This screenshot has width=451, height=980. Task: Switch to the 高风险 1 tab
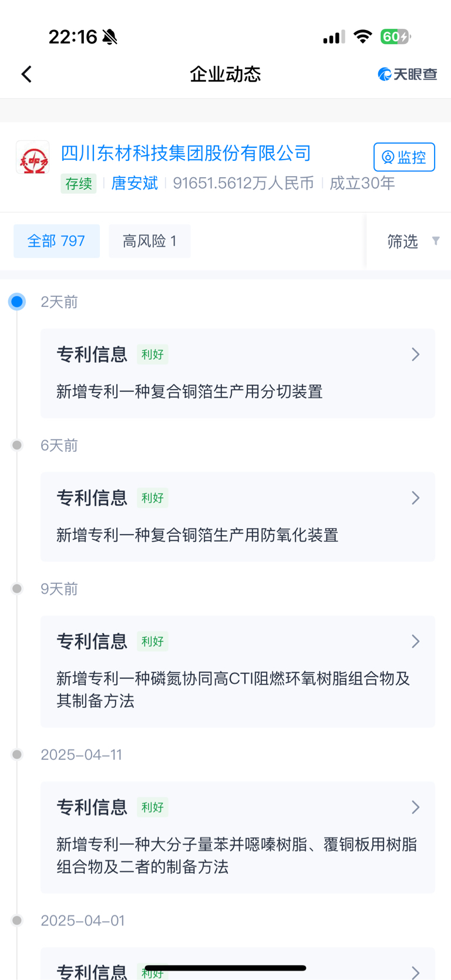coord(150,241)
